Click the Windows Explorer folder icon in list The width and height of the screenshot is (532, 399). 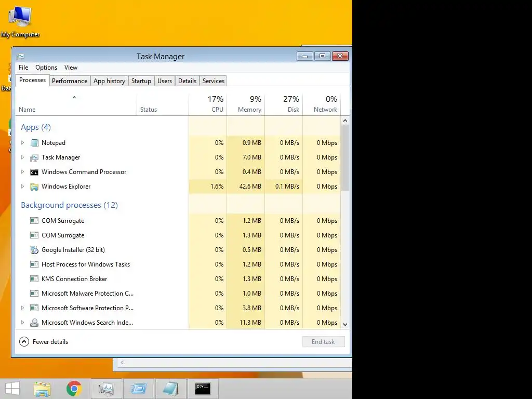click(x=34, y=187)
